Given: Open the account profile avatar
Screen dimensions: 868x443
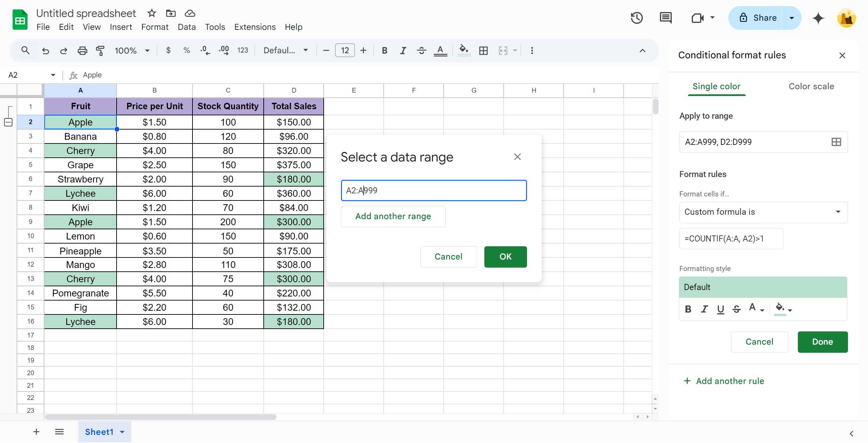Looking at the screenshot, I should 846,18.
